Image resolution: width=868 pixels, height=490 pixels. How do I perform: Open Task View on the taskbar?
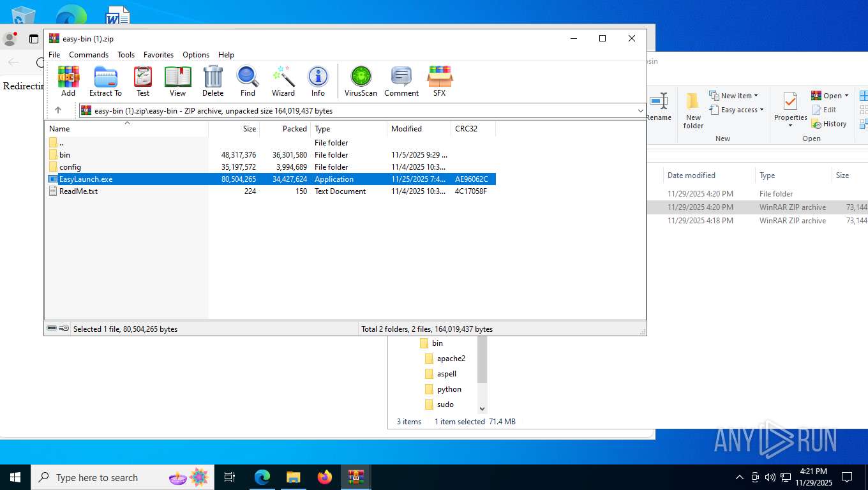pyautogui.click(x=230, y=477)
